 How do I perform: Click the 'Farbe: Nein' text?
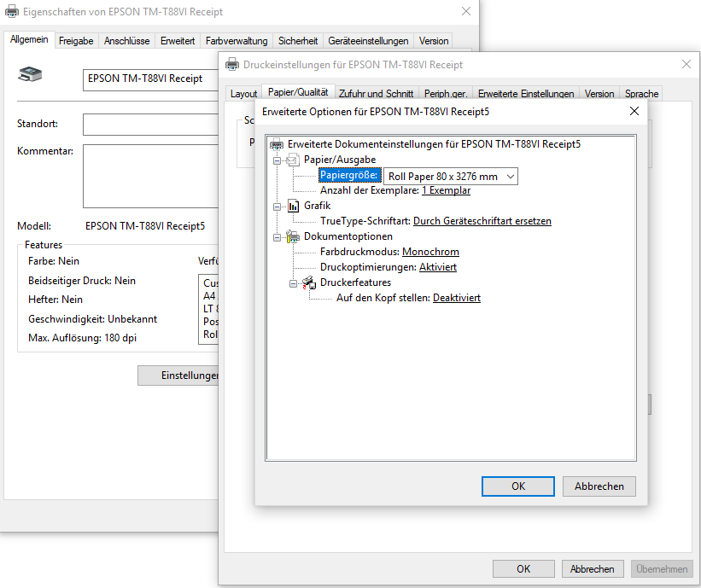(x=54, y=261)
